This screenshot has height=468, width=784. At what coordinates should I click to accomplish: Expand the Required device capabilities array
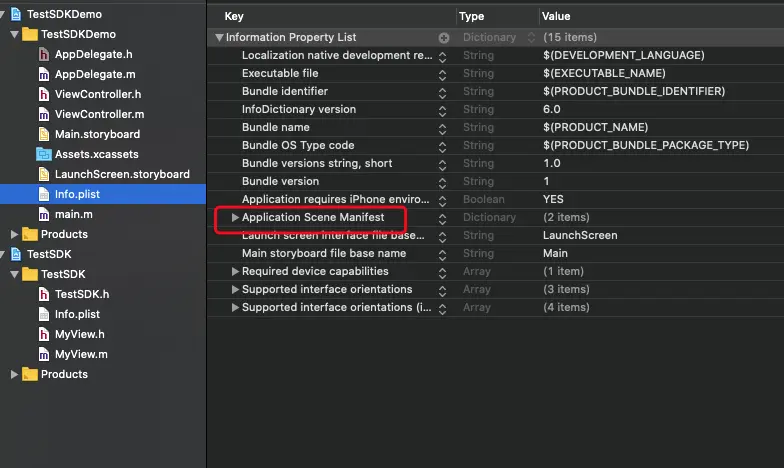point(235,271)
